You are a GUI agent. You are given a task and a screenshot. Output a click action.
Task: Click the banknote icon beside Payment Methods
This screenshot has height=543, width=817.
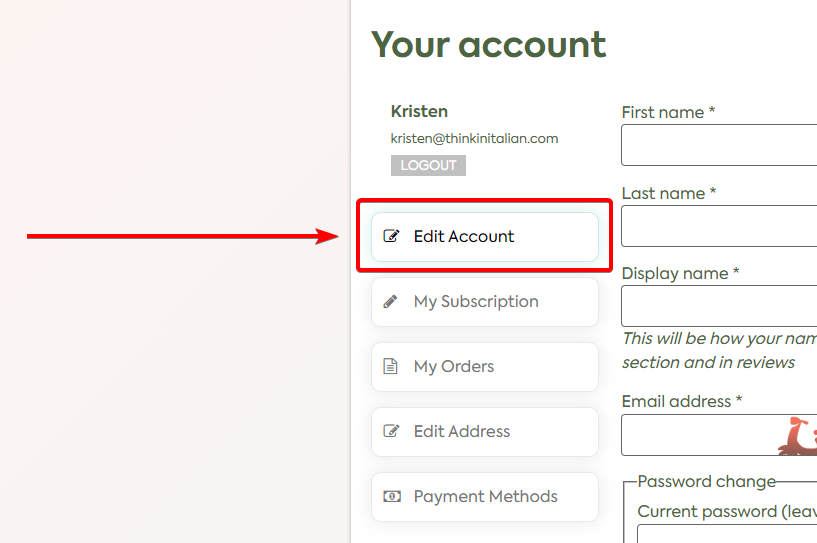391,497
